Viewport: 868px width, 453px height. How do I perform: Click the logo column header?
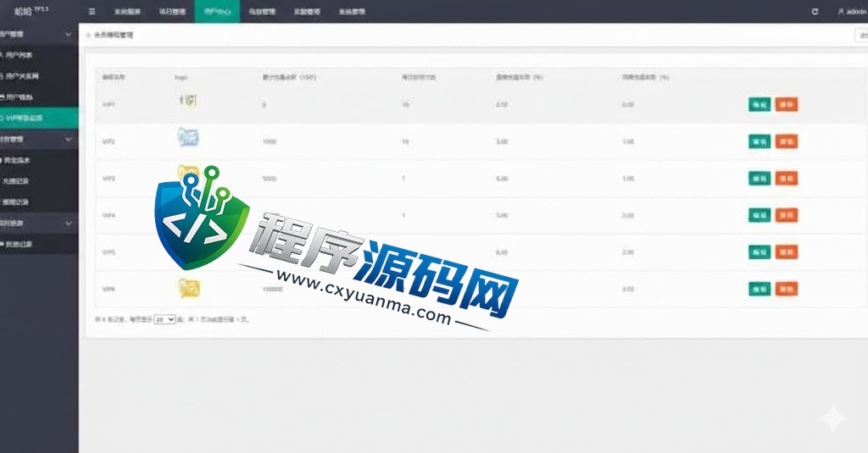click(181, 77)
